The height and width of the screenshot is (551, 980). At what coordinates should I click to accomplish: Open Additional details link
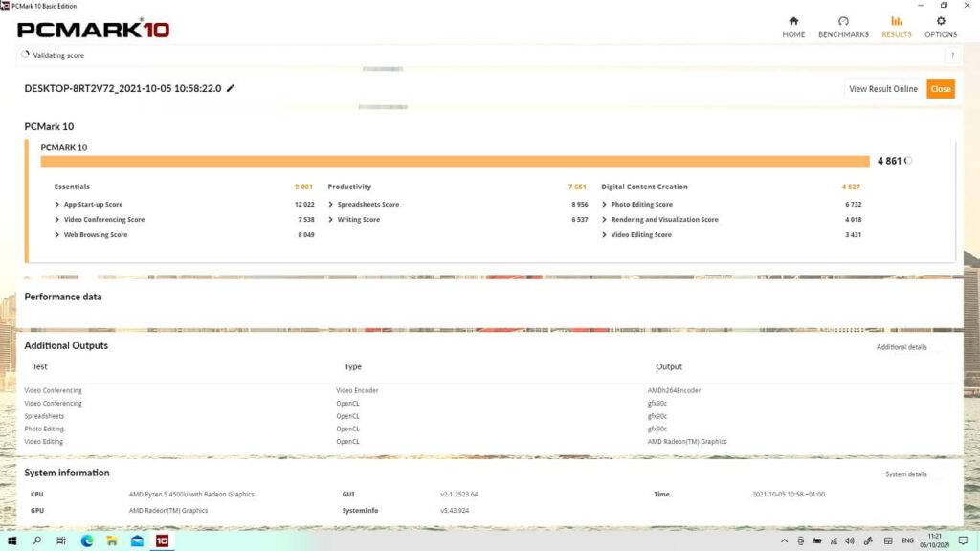(x=902, y=347)
